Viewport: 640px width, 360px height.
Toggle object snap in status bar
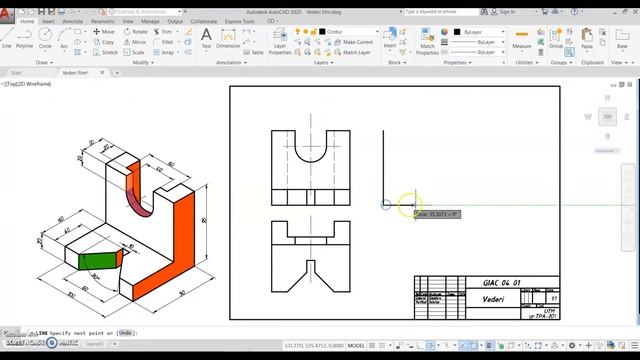473,345
